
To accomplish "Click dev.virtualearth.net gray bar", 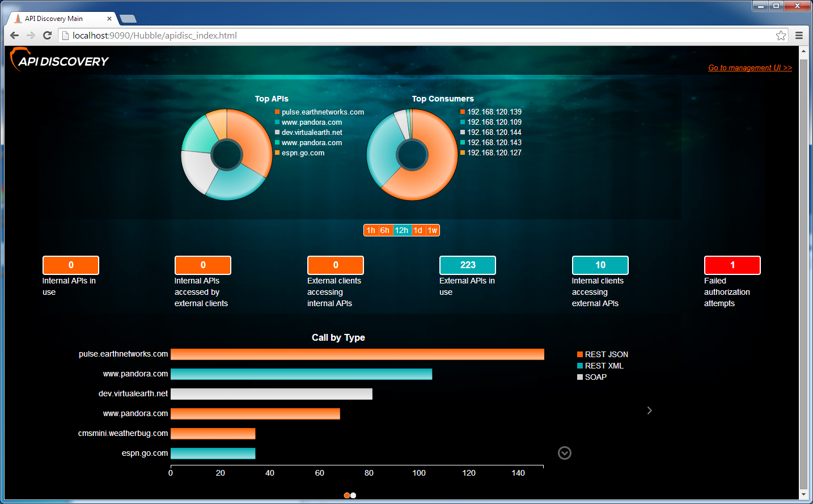I will point(272,394).
